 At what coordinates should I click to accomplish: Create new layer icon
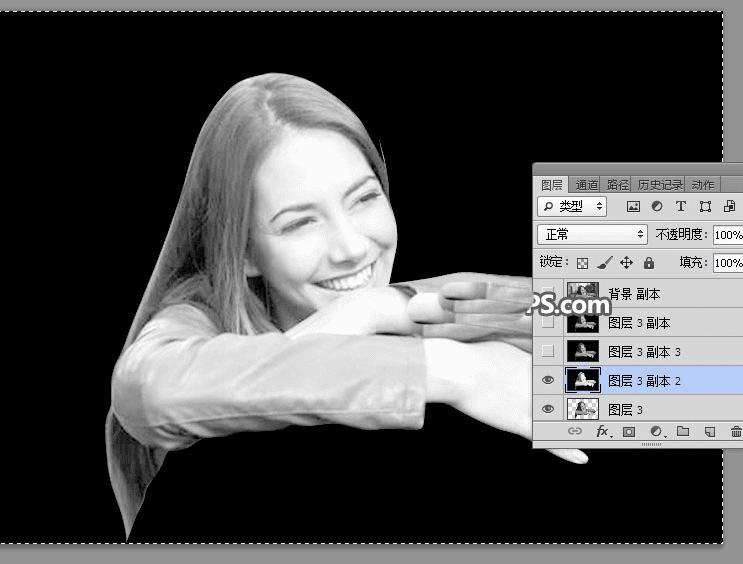709,432
